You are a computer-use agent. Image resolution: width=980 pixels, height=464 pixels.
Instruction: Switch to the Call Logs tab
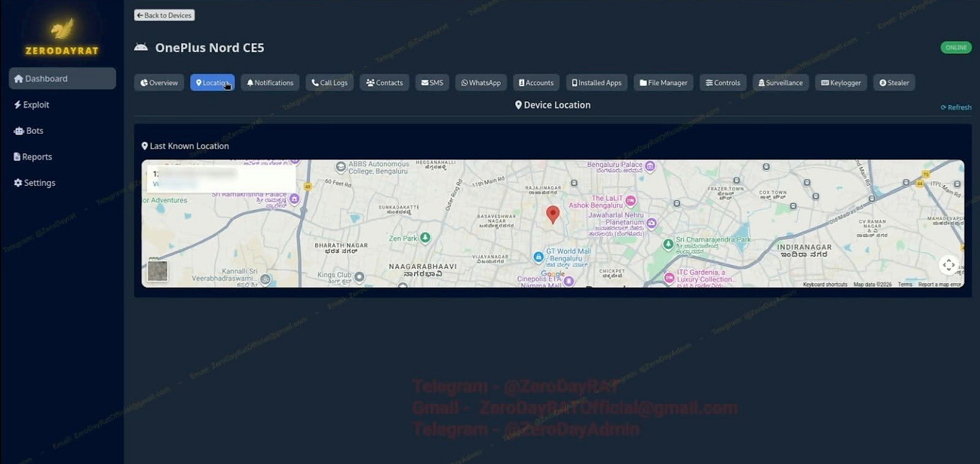pyautogui.click(x=329, y=83)
